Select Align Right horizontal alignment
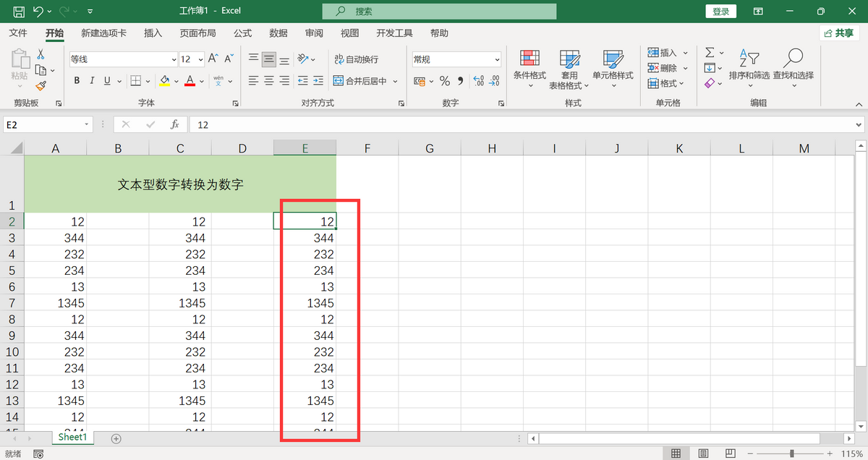This screenshot has height=460, width=868. click(285, 81)
